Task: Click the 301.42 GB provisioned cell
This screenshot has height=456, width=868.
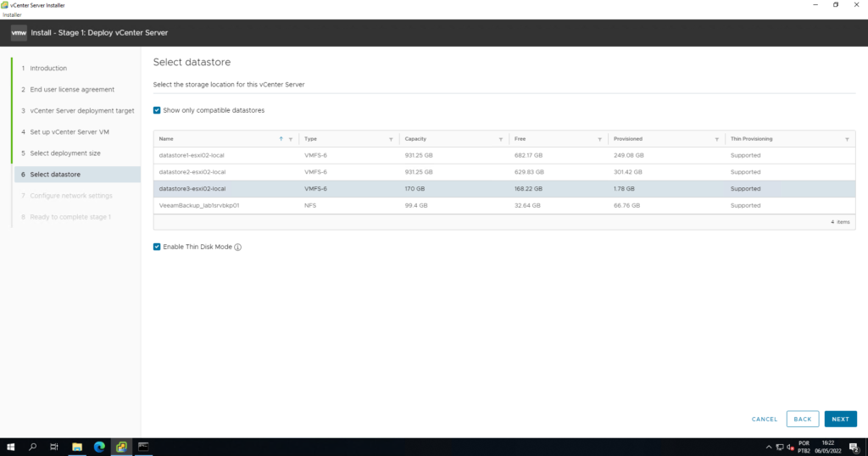Action: coord(628,172)
